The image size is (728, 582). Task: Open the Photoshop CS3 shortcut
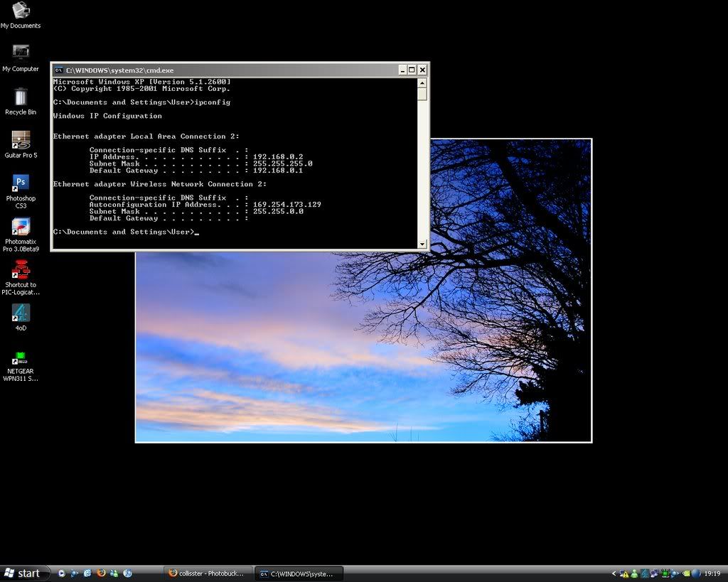coord(21,183)
